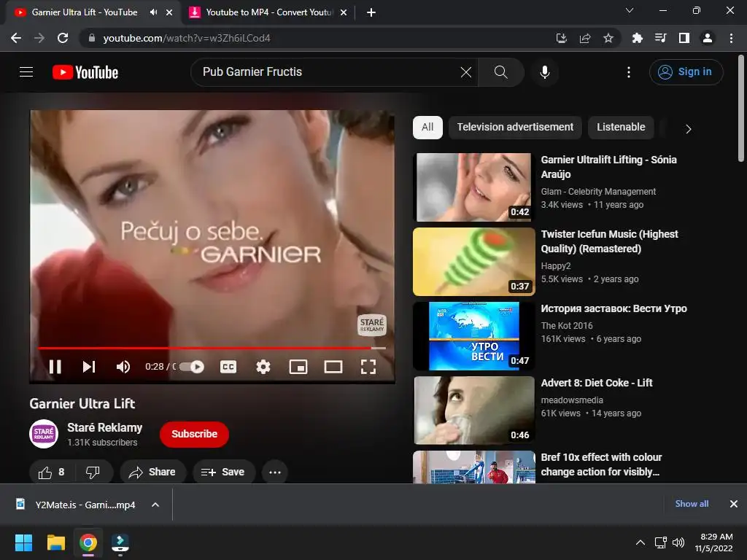Switch to theater mode

coord(333,366)
